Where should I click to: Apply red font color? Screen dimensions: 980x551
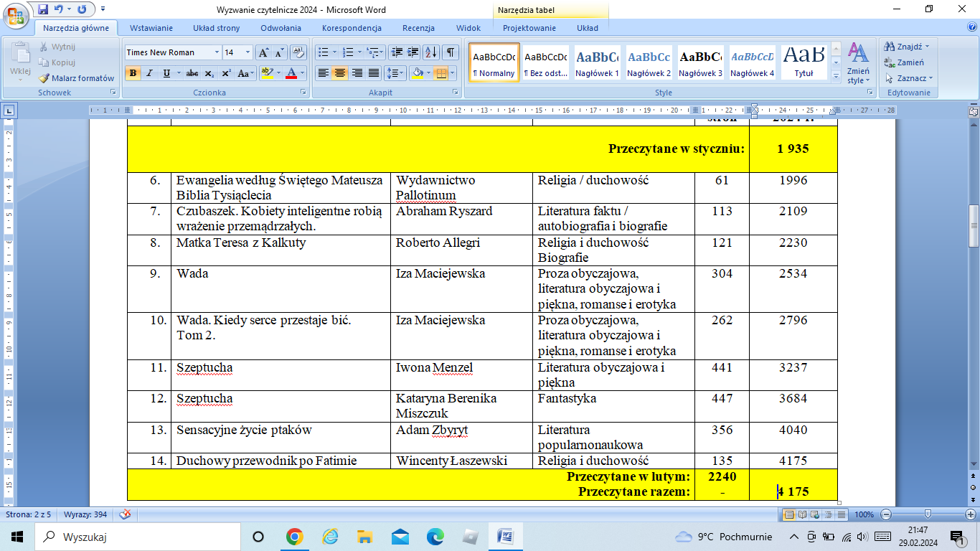coord(291,73)
